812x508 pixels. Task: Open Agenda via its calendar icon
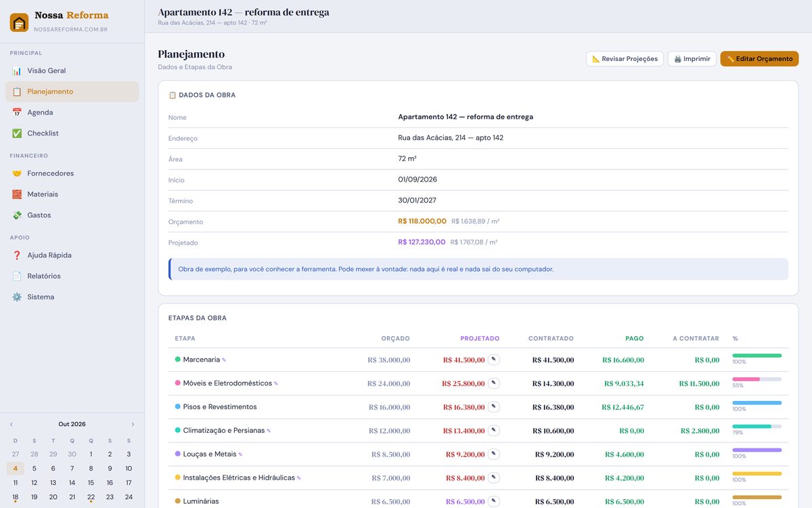[17, 112]
